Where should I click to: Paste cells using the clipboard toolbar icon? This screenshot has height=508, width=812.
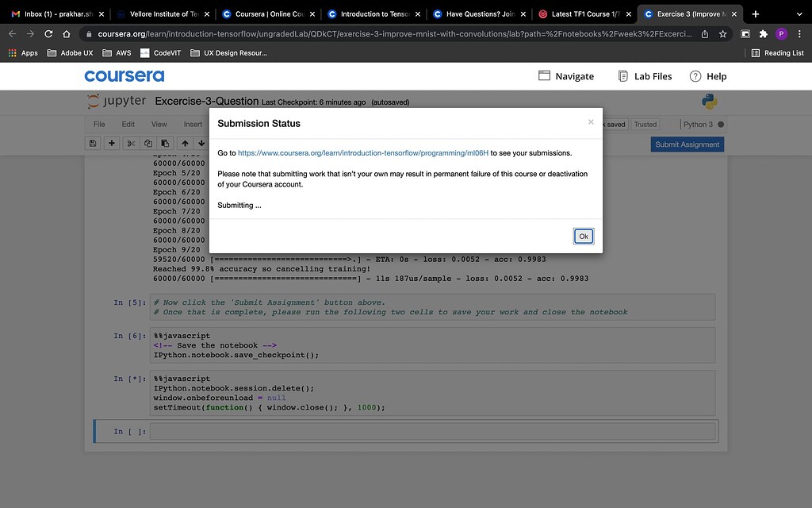tap(165, 143)
